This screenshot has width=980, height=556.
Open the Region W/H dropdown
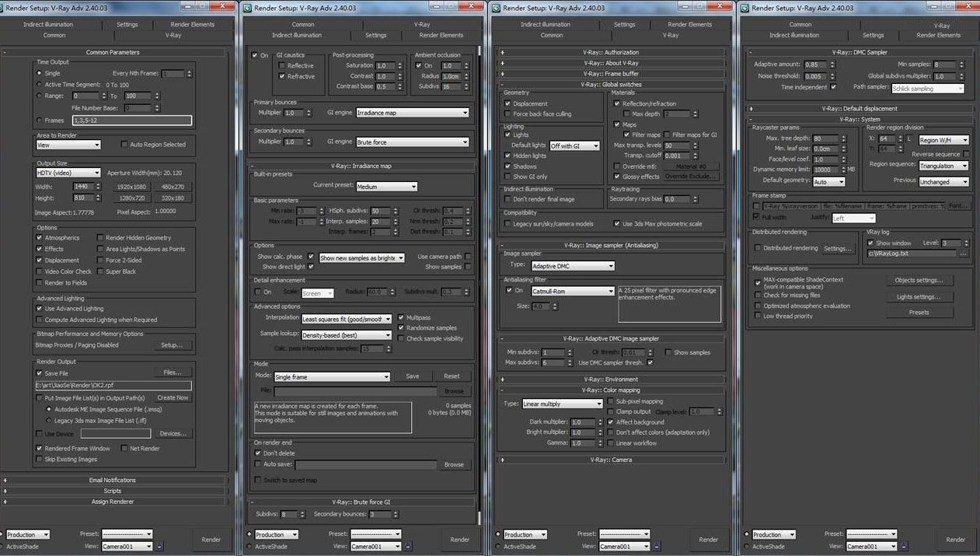(x=944, y=140)
